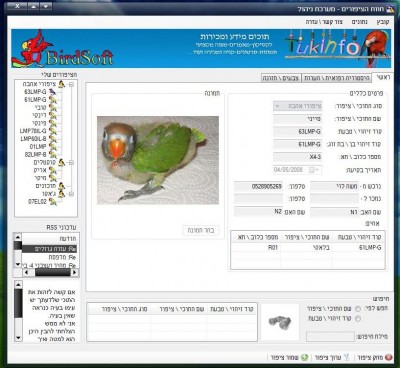
Task: Click the category icon beside ציפורי אהבה
Action: [x=61, y=84]
